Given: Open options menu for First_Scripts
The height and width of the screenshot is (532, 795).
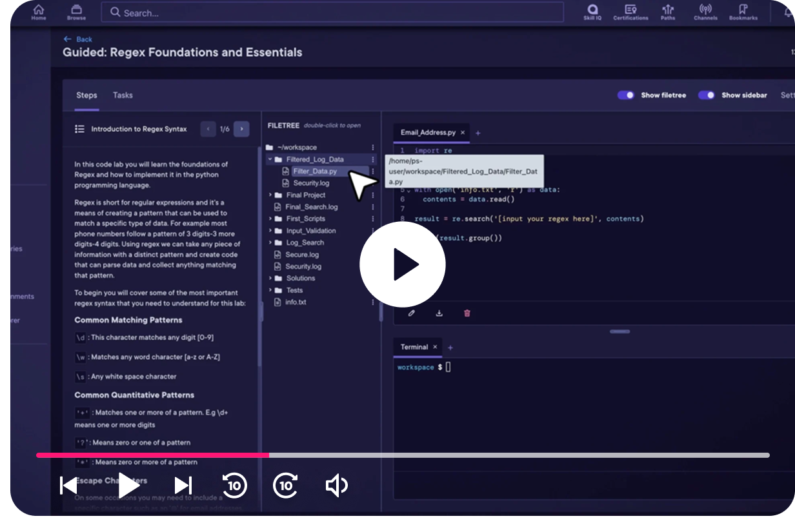Looking at the screenshot, I should coord(373,219).
